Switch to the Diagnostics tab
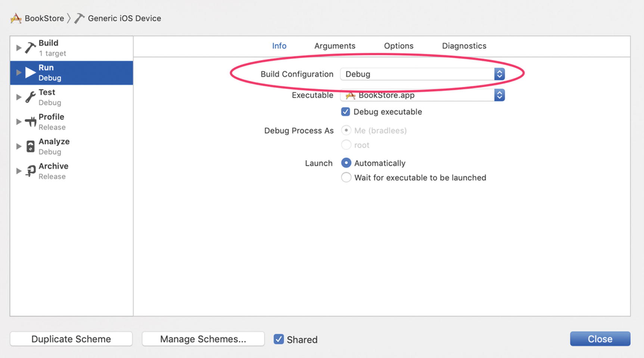This screenshot has height=358, width=644. tap(464, 46)
